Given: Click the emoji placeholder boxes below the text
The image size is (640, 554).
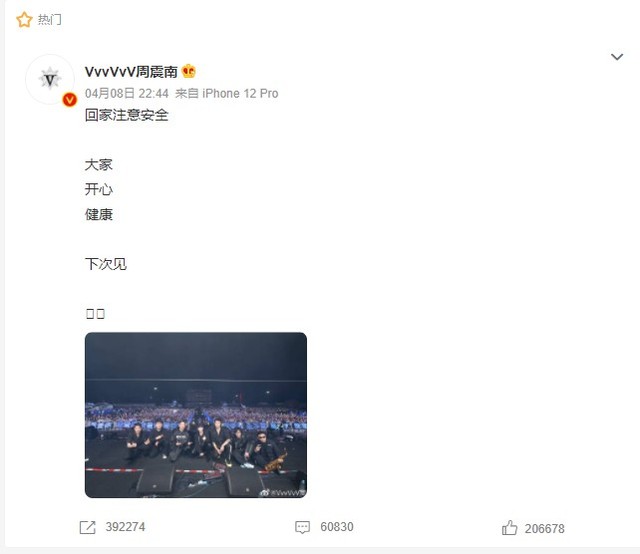Looking at the screenshot, I should [95, 314].
